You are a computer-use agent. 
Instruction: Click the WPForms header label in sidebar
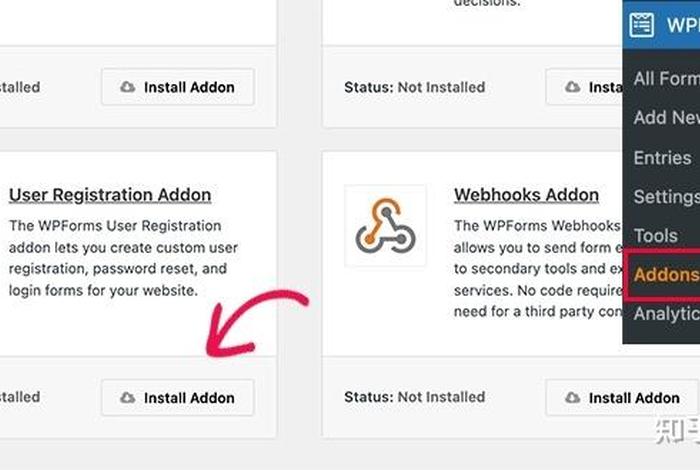[x=682, y=25]
